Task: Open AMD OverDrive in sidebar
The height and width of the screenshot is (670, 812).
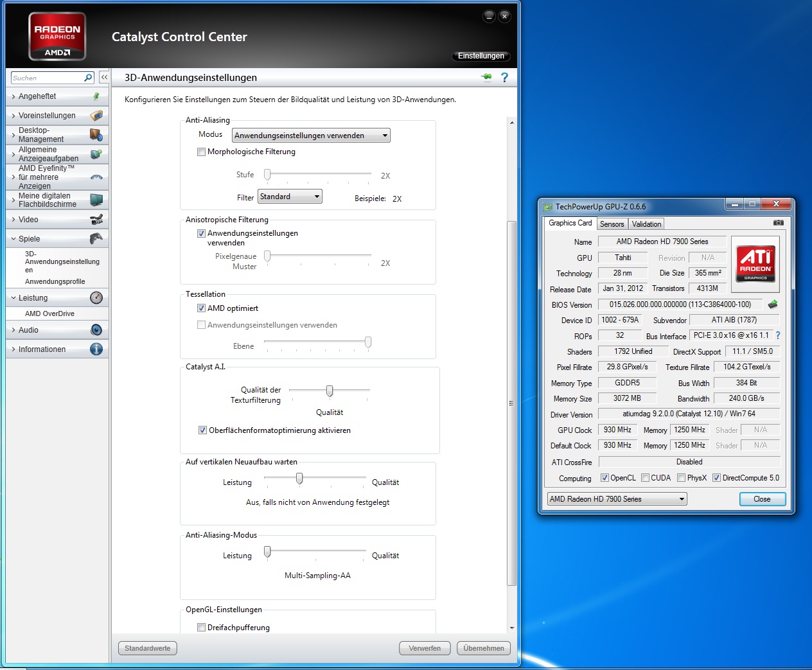Action: coord(49,313)
